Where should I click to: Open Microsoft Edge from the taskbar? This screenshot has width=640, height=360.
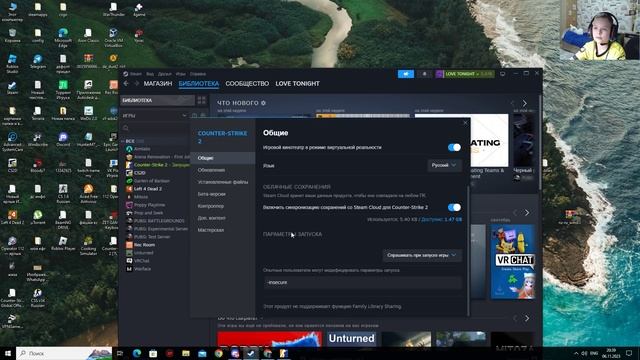[x=136, y=353]
